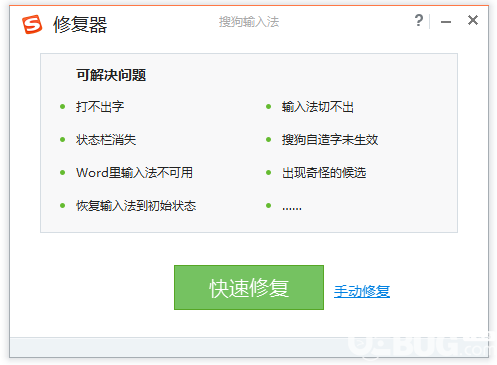Open the 手动修复 link
Screen dimensions: 497x365
coord(362,291)
